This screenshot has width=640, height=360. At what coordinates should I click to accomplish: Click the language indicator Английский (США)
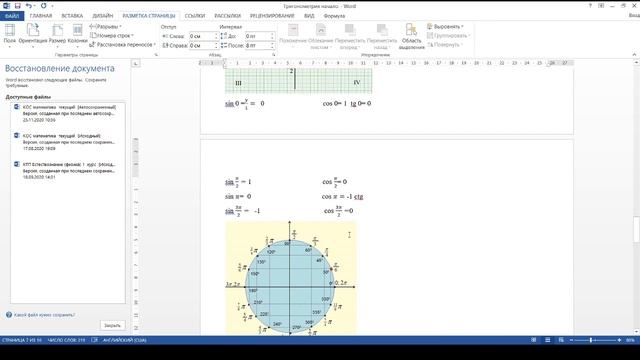(124, 340)
